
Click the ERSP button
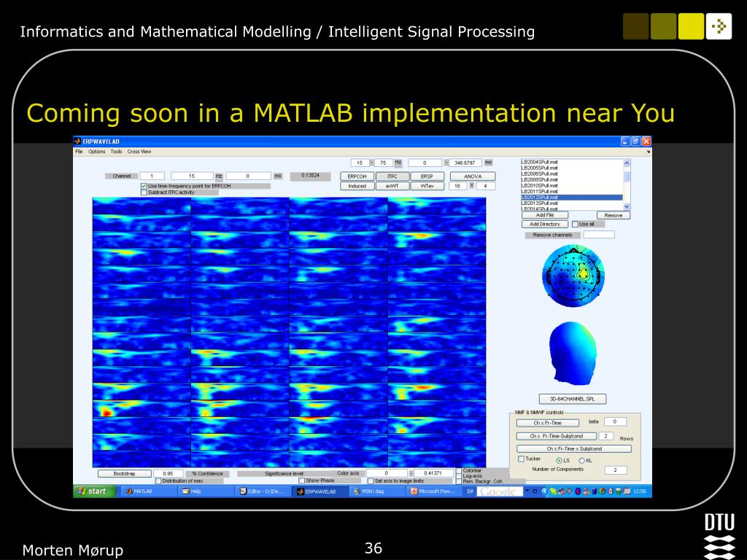(427, 176)
